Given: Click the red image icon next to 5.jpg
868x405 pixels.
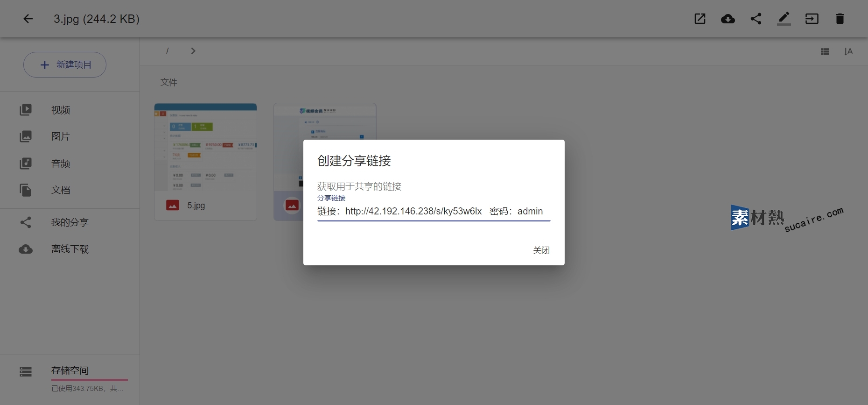Looking at the screenshot, I should 173,205.
